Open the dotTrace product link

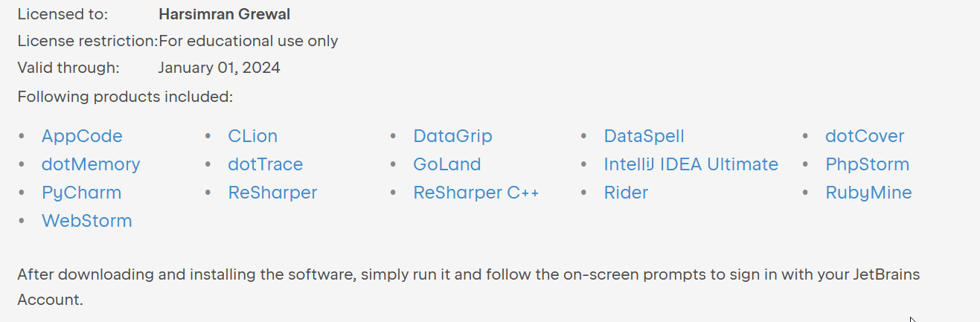pyautogui.click(x=265, y=164)
